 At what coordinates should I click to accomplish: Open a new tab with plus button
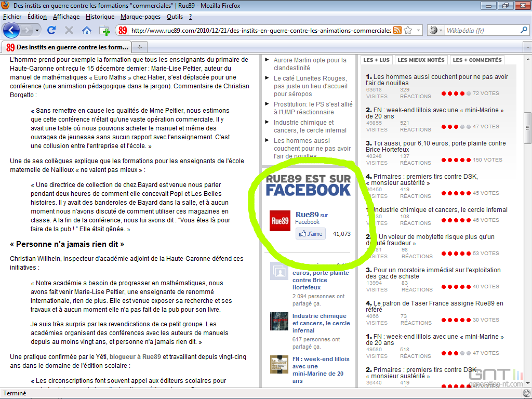click(x=139, y=47)
